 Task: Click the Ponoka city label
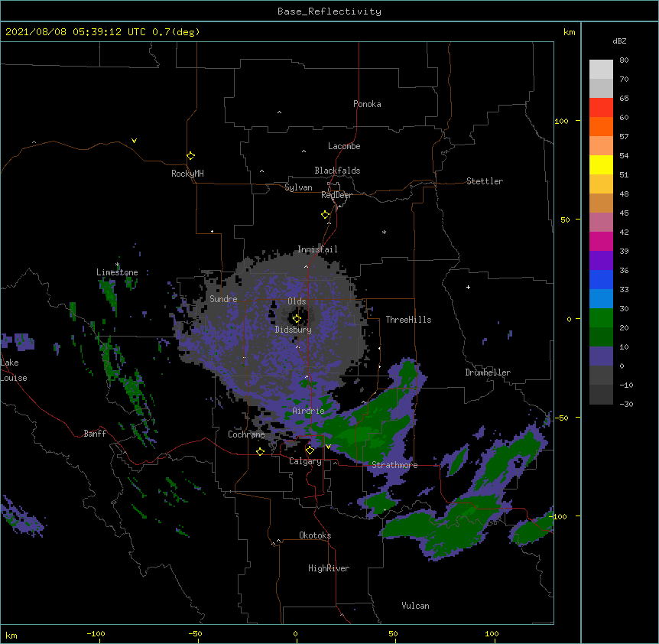(x=367, y=104)
